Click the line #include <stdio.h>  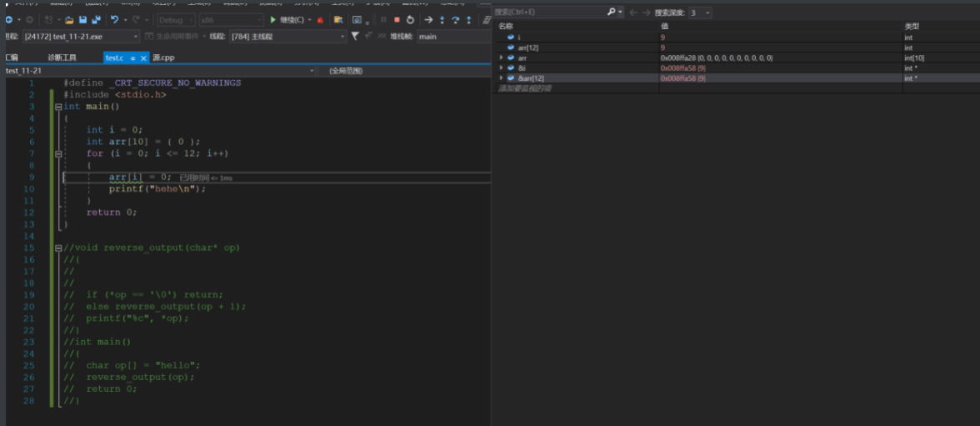click(x=114, y=94)
